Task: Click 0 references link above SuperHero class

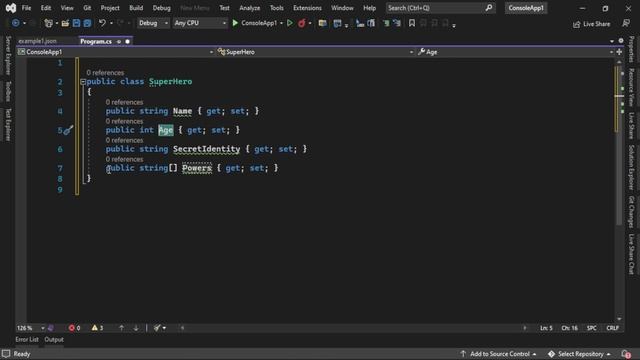Action: click(105, 73)
